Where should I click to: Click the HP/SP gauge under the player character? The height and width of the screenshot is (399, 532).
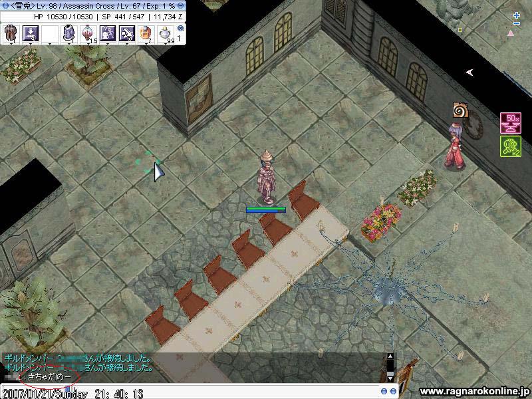(266, 209)
